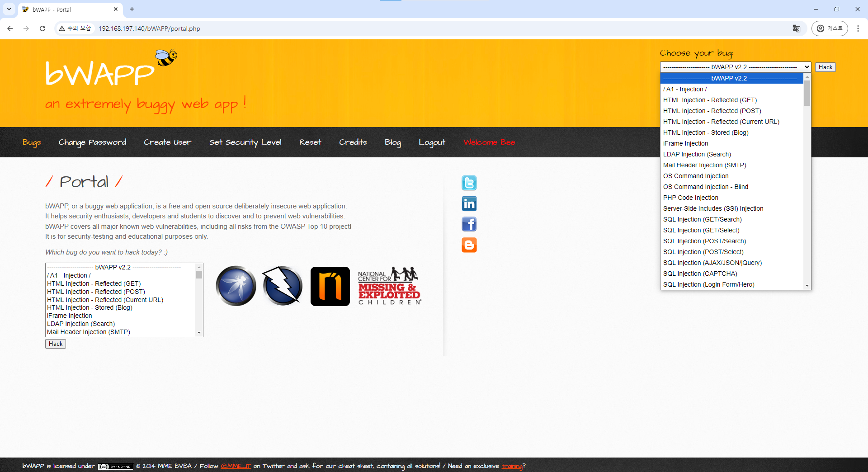The height and width of the screenshot is (472, 868).
Task: Go to Change Password page
Action: (92, 142)
